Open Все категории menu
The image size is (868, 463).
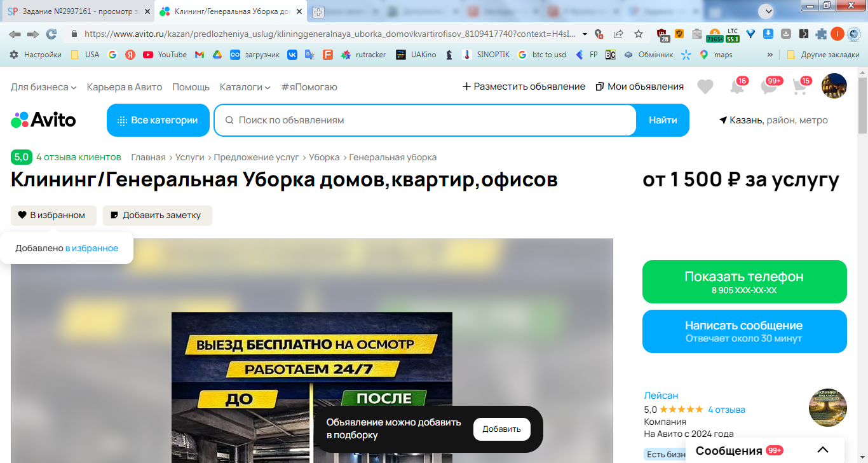(x=158, y=120)
